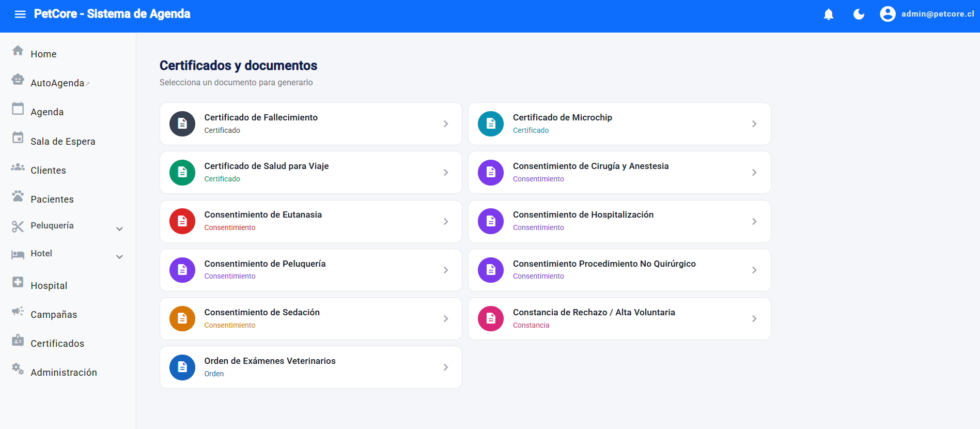Click the Home house icon
Image resolution: width=980 pixels, height=429 pixels.
tap(18, 51)
